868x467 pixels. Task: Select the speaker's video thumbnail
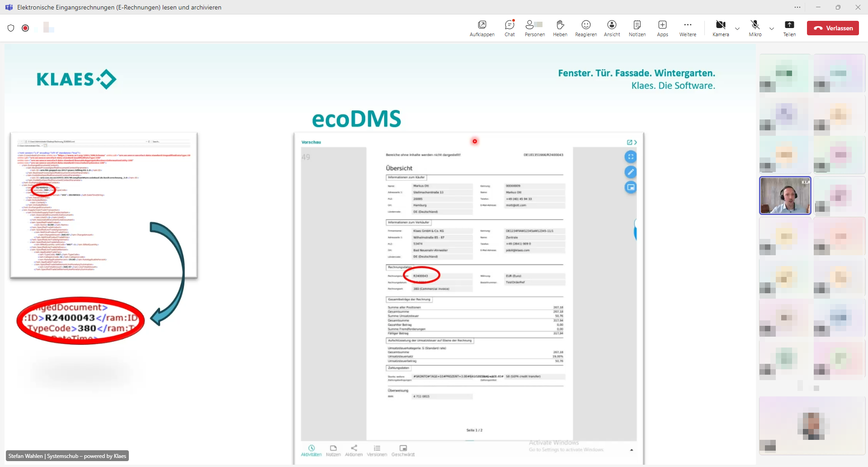point(785,195)
